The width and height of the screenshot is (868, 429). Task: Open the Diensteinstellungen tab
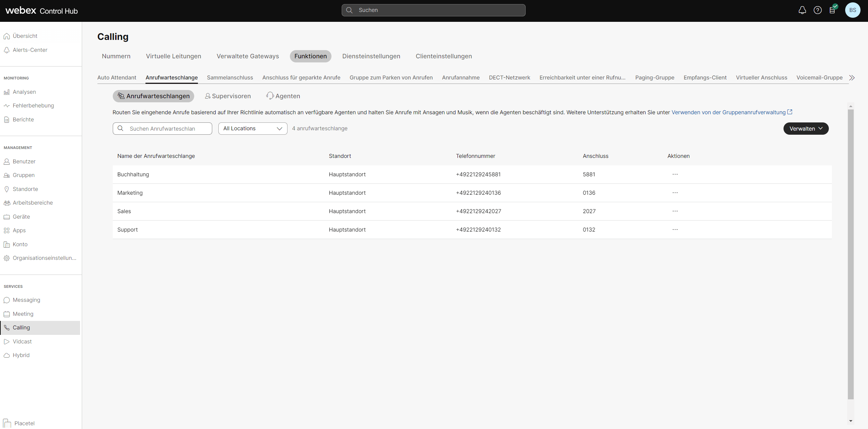click(371, 56)
